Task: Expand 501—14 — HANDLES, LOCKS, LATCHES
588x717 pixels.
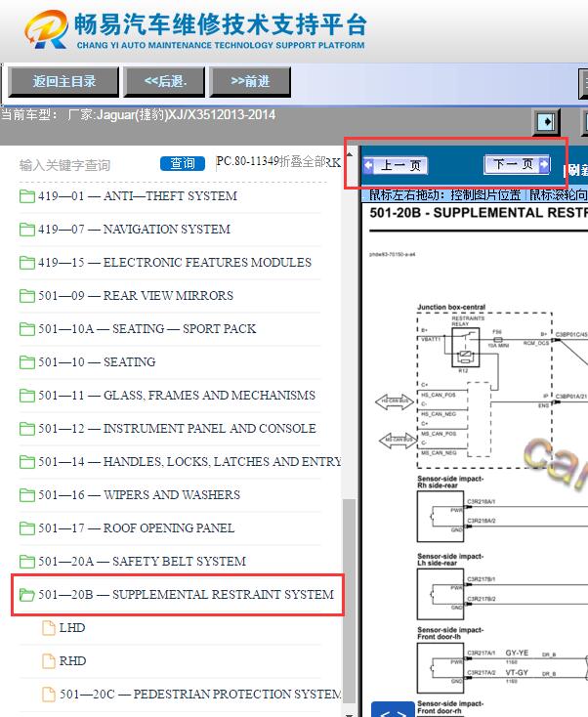Action: (x=189, y=462)
